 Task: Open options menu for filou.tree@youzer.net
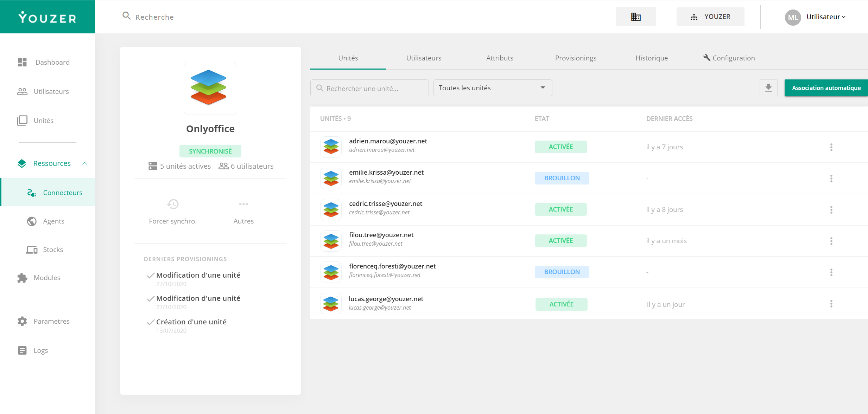[831, 241]
